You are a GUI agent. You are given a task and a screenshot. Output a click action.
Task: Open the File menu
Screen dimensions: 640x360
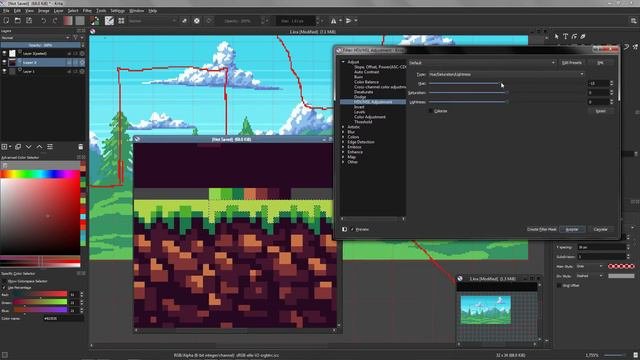pyautogui.click(x=6, y=11)
